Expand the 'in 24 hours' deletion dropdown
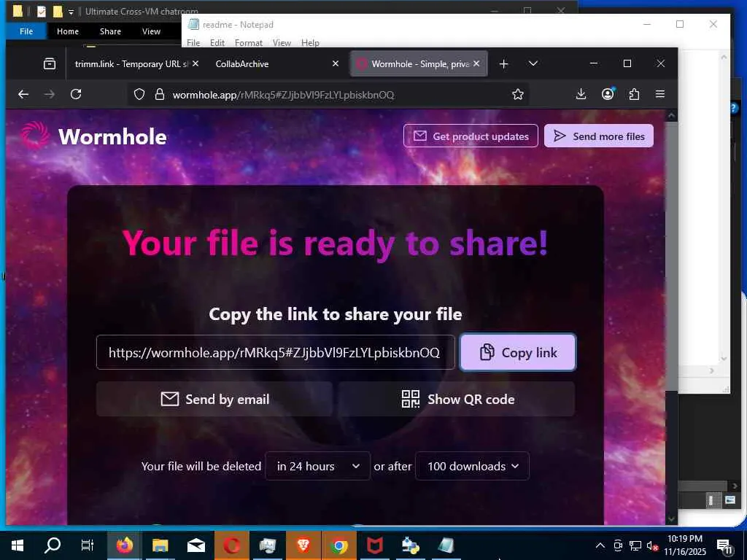Viewport: 747px width, 560px height. click(318, 466)
